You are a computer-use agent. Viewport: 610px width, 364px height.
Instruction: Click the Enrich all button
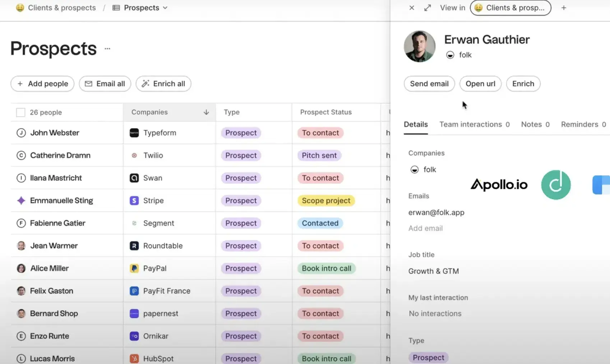tap(163, 84)
